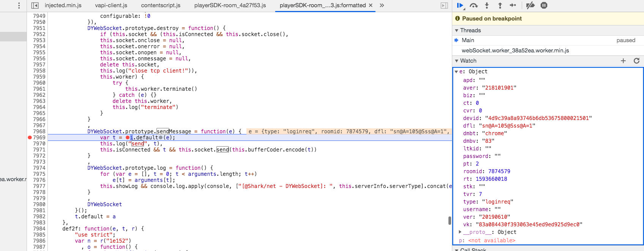This screenshot has width=644, height=251.
Task: Toggle pause on exceptions
Action: [544, 5]
